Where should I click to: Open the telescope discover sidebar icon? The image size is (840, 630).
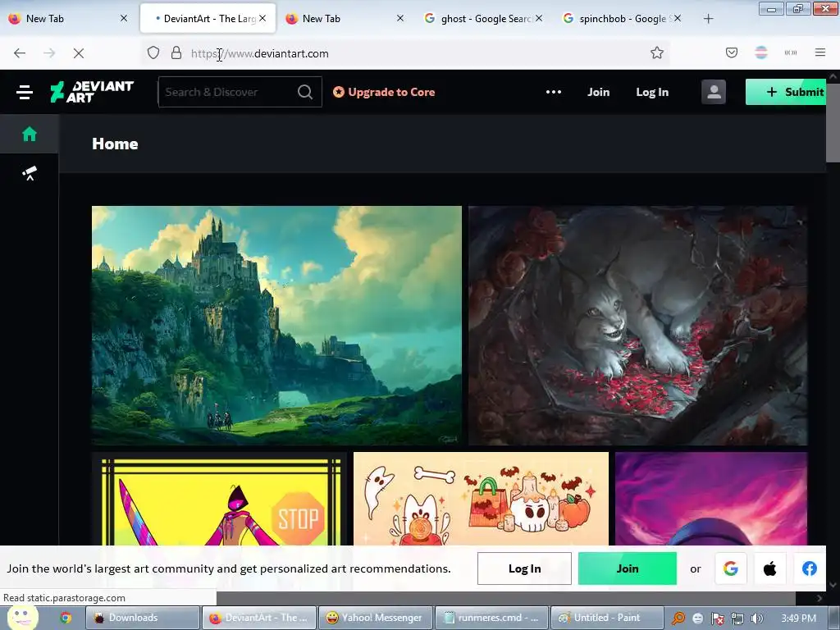[30, 173]
